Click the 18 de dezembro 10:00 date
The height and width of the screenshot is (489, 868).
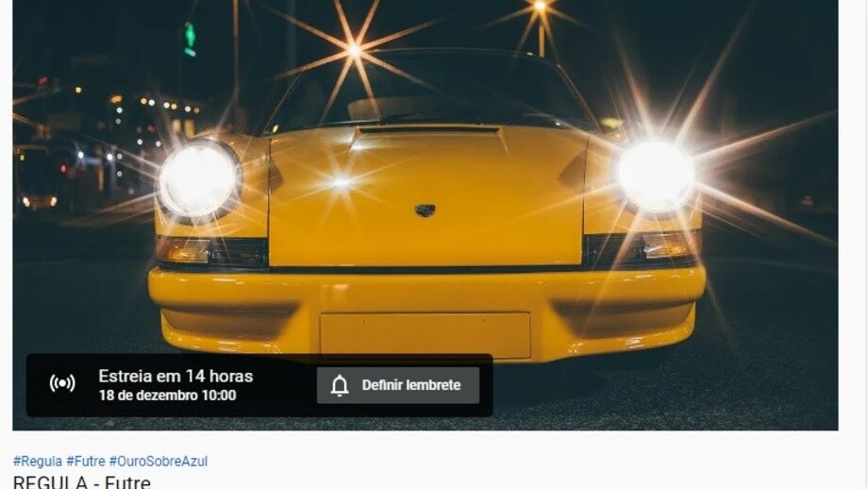pyautogui.click(x=167, y=396)
